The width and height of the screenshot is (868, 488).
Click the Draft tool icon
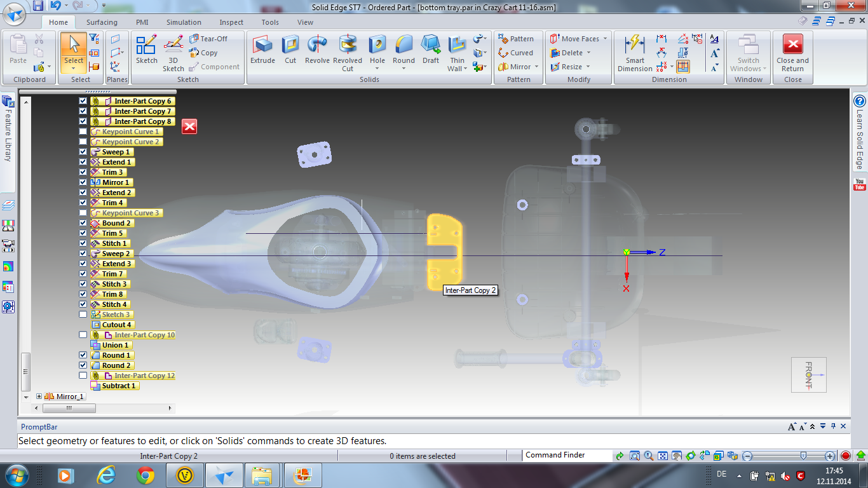[x=431, y=50]
